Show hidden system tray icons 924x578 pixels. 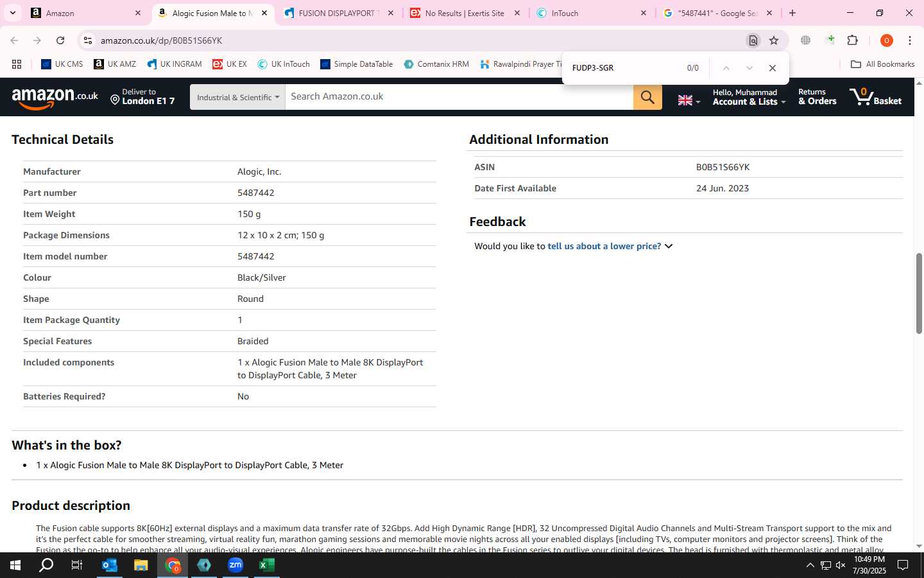click(810, 565)
